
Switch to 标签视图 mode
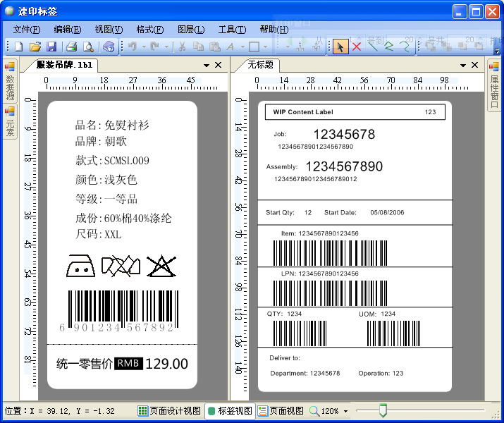click(x=230, y=410)
